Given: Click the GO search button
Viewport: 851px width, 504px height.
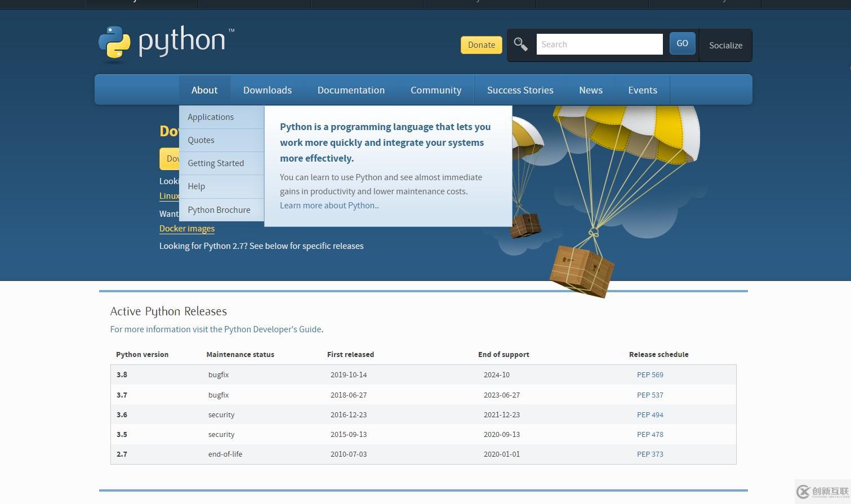Looking at the screenshot, I should click(682, 43).
